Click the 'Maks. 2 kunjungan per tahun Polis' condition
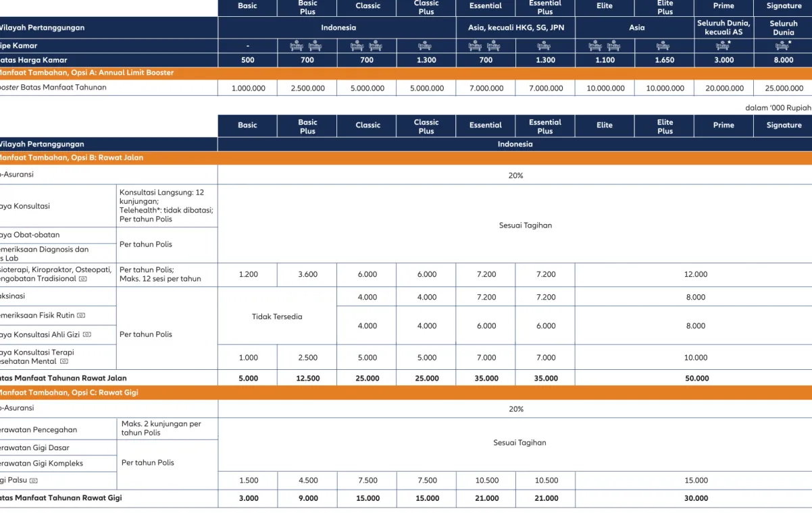This screenshot has width=812, height=513. pos(161,428)
